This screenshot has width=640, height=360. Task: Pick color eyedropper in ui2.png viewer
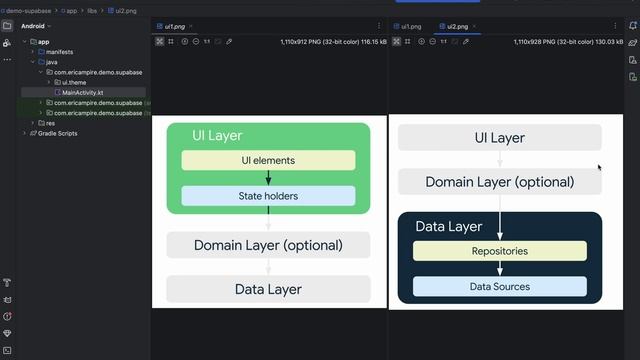[466, 42]
